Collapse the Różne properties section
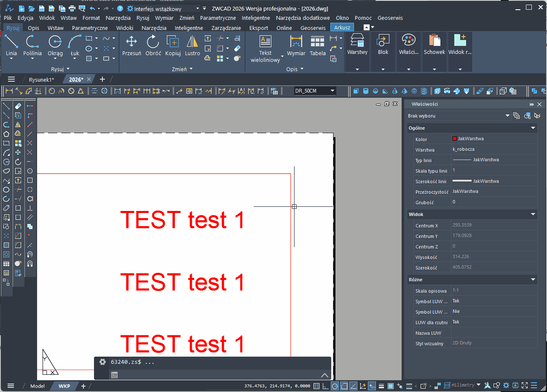 [x=533, y=280]
